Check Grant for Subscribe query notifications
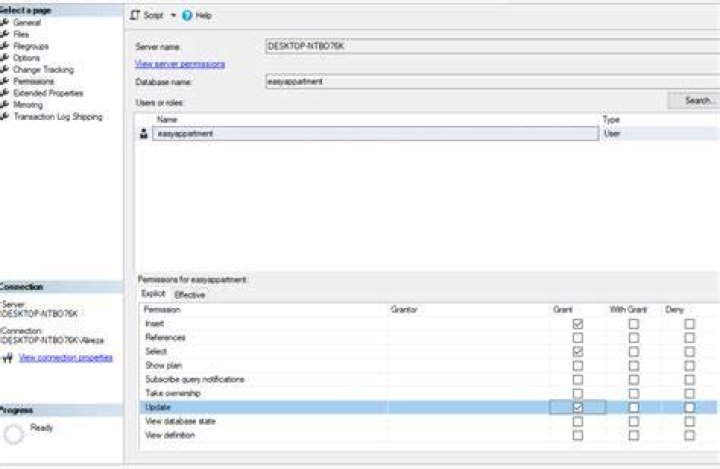Viewport: 720px width, 469px height. [x=578, y=379]
